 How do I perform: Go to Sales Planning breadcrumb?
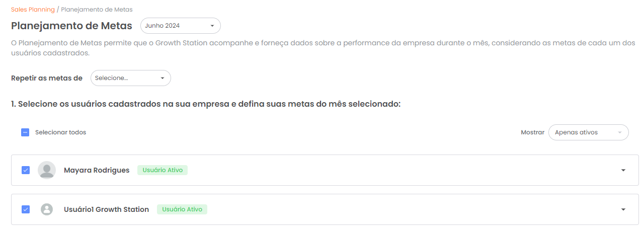coord(33,10)
